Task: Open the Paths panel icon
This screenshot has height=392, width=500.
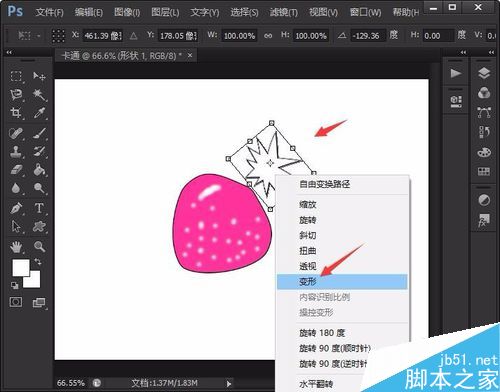Action: click(x=484, y=112)
